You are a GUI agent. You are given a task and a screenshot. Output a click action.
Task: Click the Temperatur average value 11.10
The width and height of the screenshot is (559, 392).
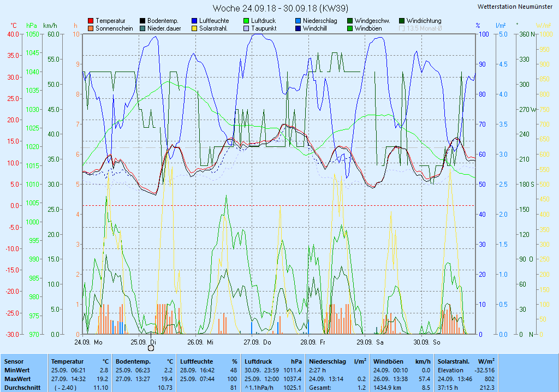coord(101,388)
